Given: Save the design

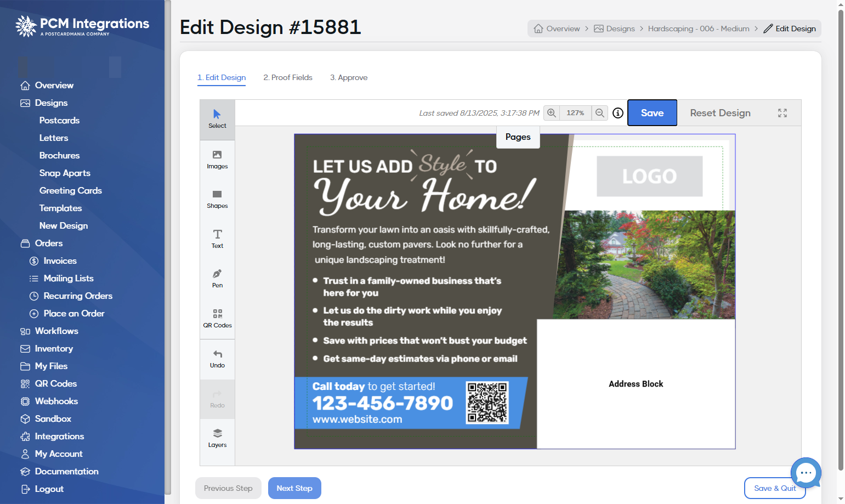Looking at the screenshot, I should point(653,113).
